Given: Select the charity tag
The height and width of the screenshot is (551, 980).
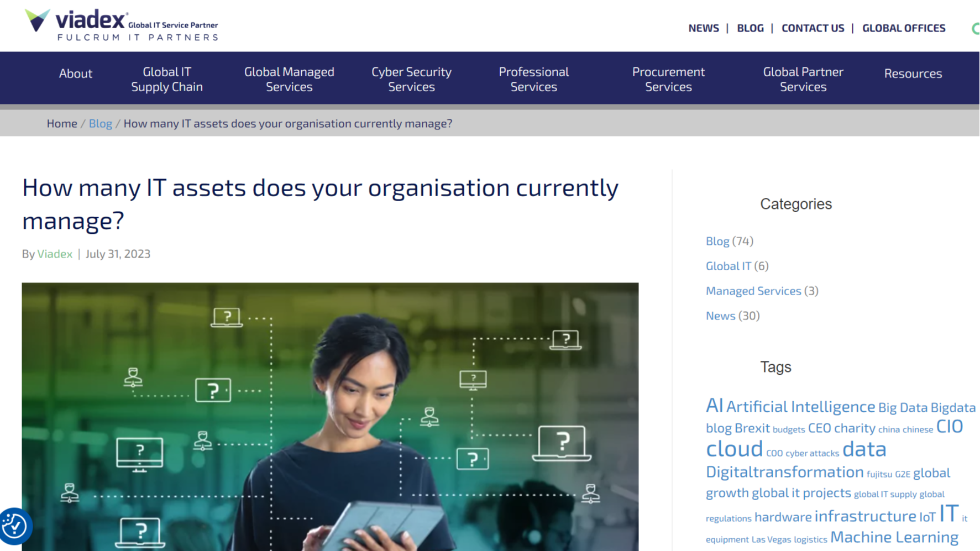Looking at the screenshot, I should pyautogui.click(x=855, y=428).
